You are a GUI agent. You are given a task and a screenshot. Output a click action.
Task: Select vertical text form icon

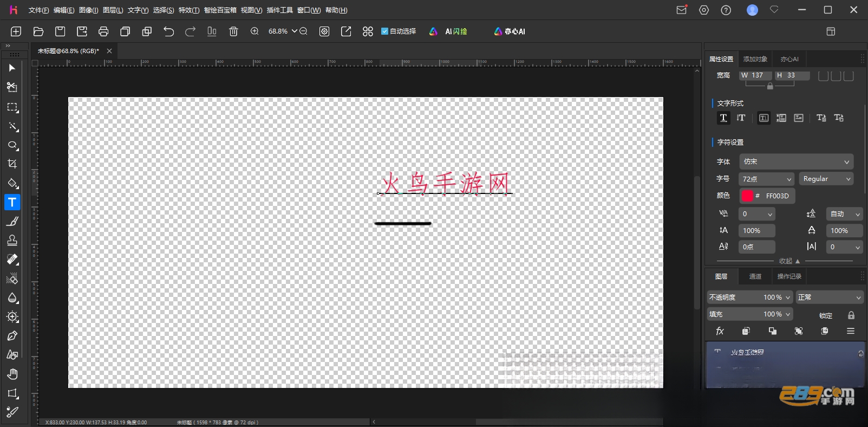coord(741,118)
